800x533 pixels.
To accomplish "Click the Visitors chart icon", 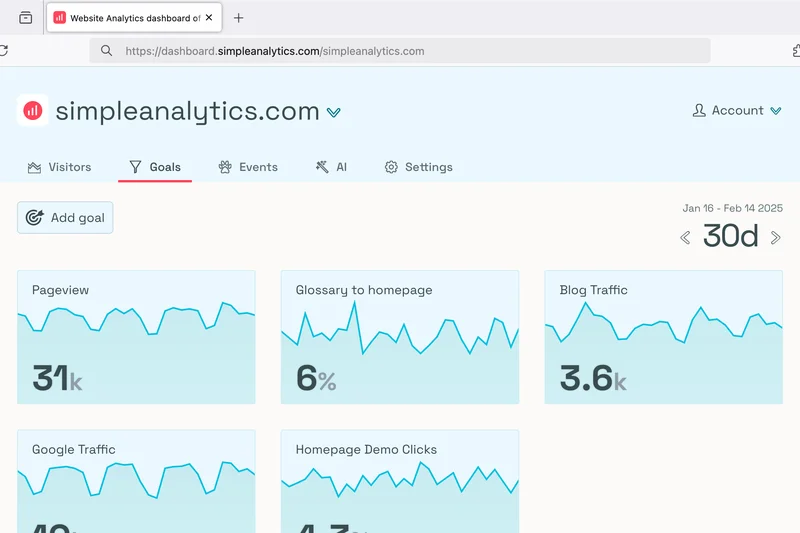I will click(34, 167).
